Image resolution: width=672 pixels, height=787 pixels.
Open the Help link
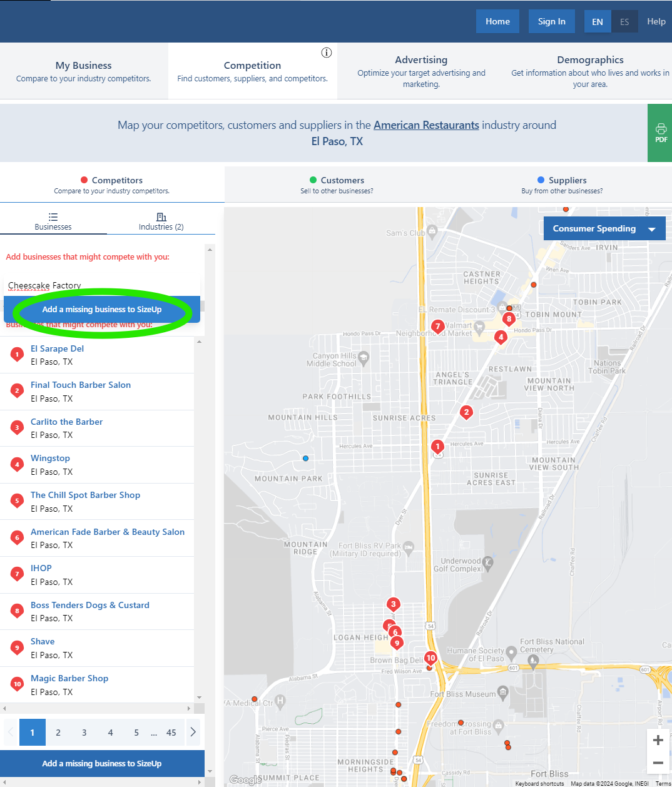pos(656,21)
